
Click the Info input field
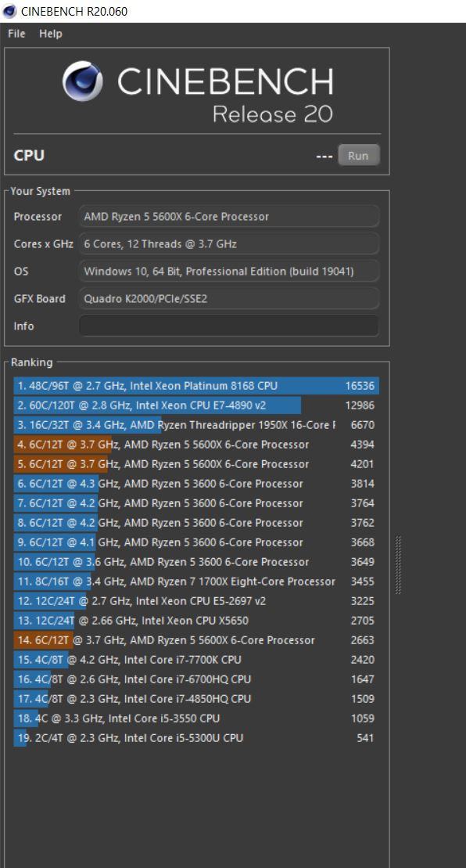(229, 326)
